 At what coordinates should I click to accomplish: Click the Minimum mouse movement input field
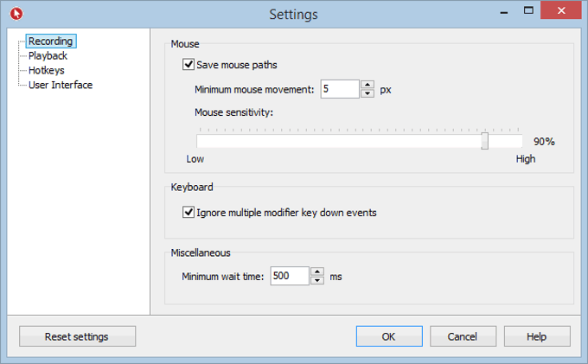[x=339, y=89]
